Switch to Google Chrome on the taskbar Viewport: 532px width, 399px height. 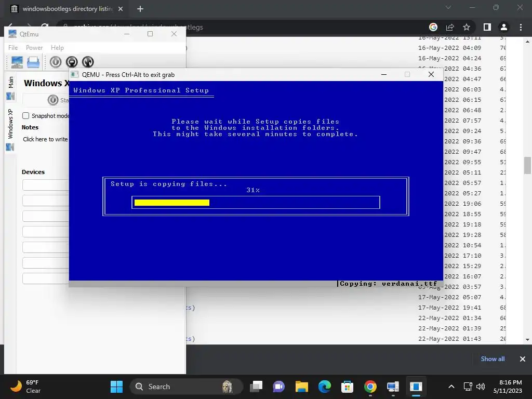click(370, 387)
